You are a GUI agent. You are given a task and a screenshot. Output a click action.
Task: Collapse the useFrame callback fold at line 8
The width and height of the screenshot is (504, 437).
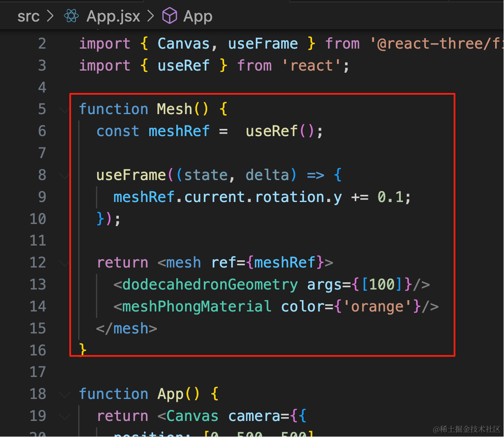click(x=64, y=175)
